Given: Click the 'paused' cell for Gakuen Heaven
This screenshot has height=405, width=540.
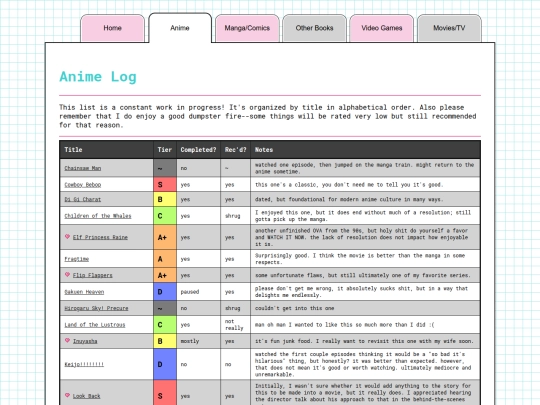Looking at the screenshot, I should point(198,292).
